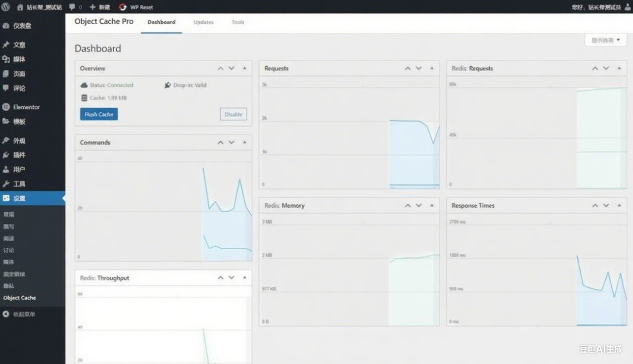Open Elementor in sidebar
This screenshot has height=364, width=633.
pyautogui.click(x=33, y=107)
